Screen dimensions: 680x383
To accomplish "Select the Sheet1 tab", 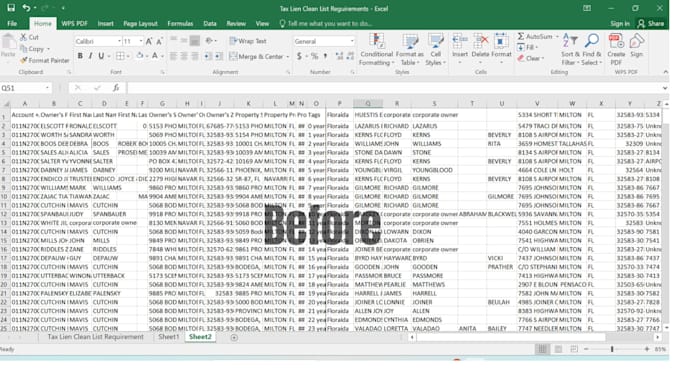I will point(168,337).
